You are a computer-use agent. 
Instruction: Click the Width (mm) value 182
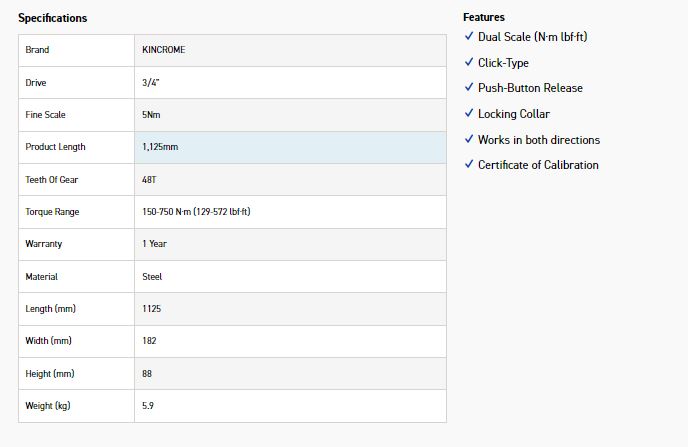click(x=150, y=341)
